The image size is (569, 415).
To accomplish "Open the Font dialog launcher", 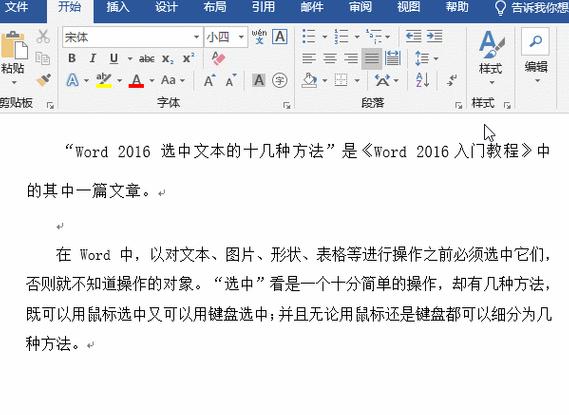I will 287,106.
